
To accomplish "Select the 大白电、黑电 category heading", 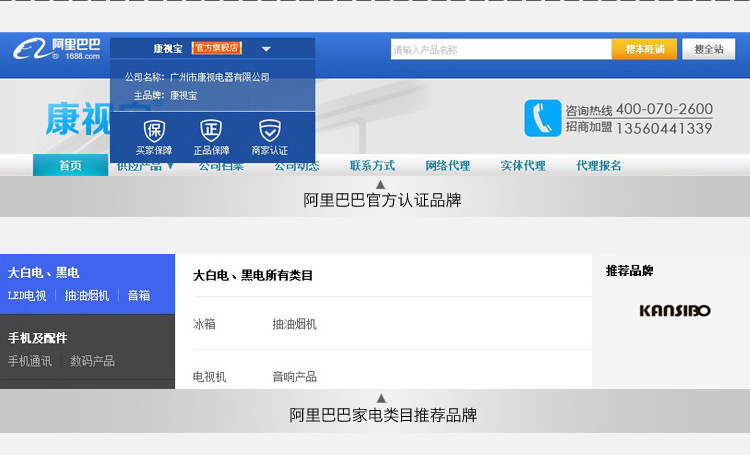I will click(44, 273).
